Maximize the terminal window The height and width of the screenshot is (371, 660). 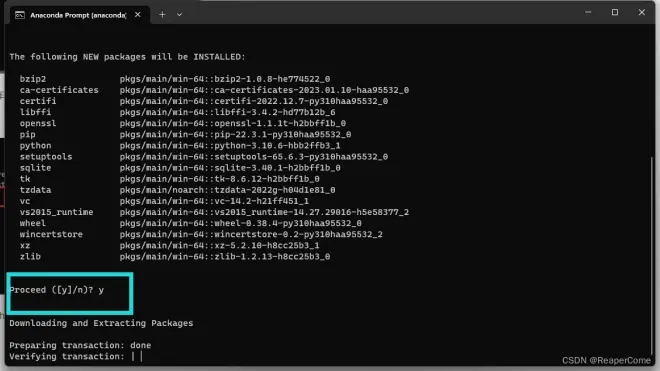tap(615, 12)
